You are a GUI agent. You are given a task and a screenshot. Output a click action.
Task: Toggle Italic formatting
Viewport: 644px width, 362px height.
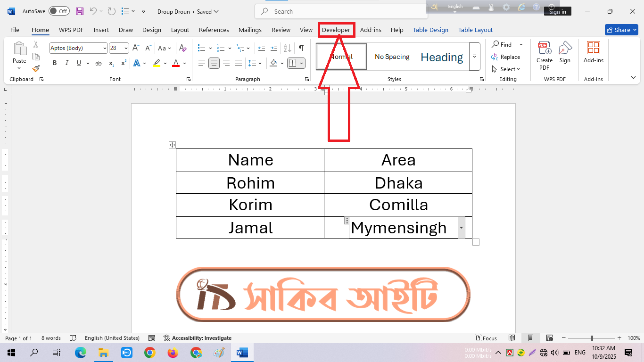66,63
